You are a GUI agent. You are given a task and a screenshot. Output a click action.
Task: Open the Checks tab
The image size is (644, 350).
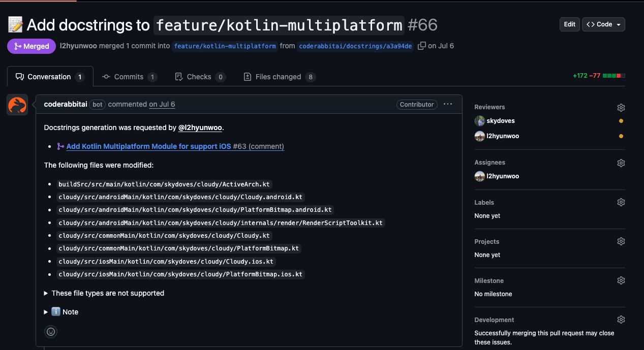pos(199,77)
